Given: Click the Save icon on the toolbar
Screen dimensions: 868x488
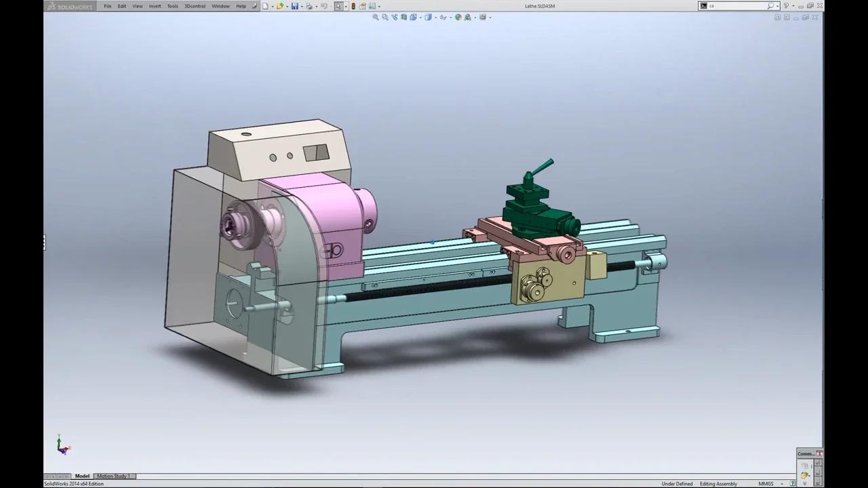Looking at the screenshot, I should coord(295,6).
